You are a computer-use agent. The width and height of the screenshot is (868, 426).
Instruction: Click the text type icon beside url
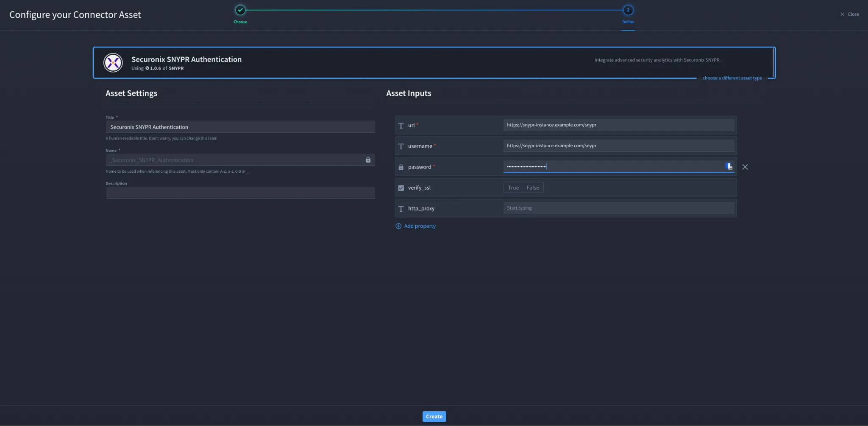click(x=401, y=126)
